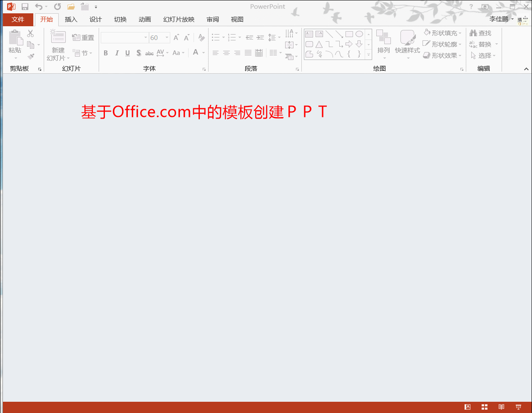Click the Reset (重置) slide button
The width and height of the screenshot is (532, 413).
[83, 37]
